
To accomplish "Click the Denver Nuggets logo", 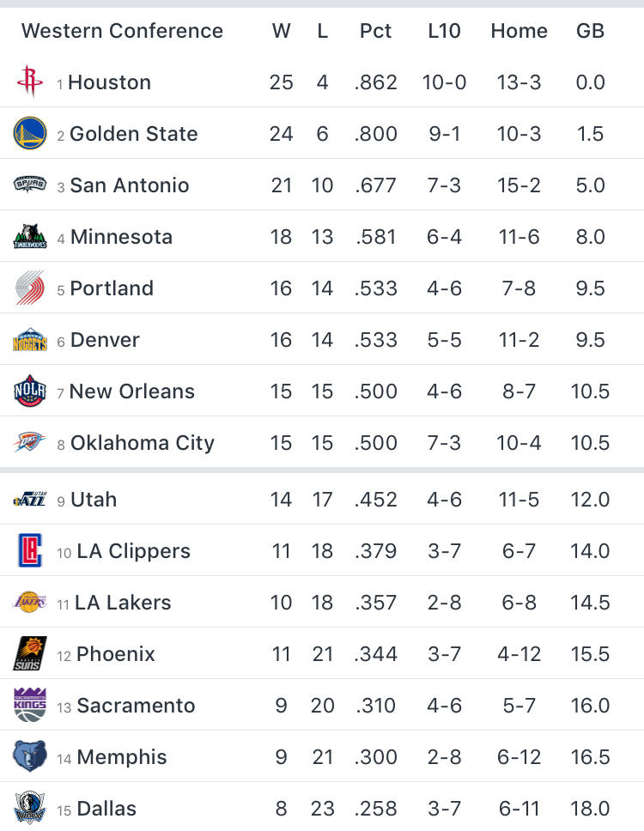I will coord(30,339).
